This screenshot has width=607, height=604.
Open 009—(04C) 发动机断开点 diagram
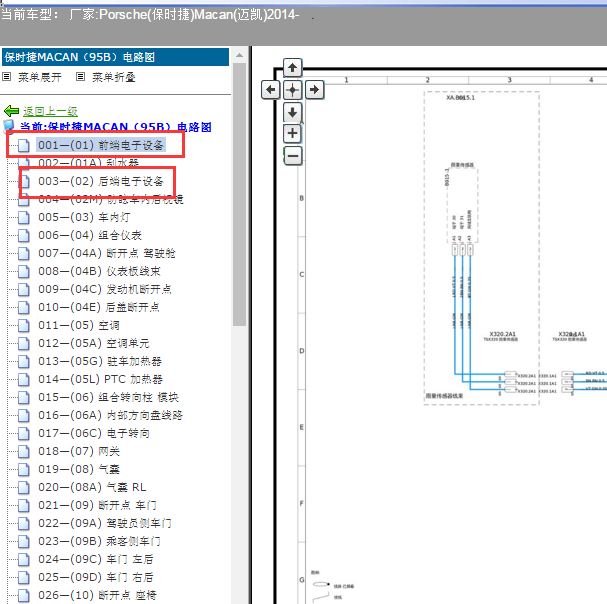pos(105,289)
